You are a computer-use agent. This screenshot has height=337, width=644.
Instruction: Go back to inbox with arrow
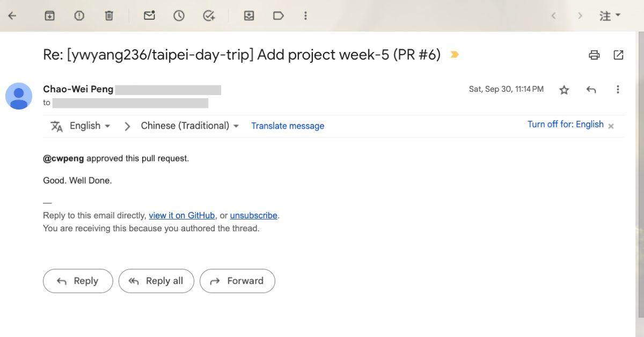12,16
